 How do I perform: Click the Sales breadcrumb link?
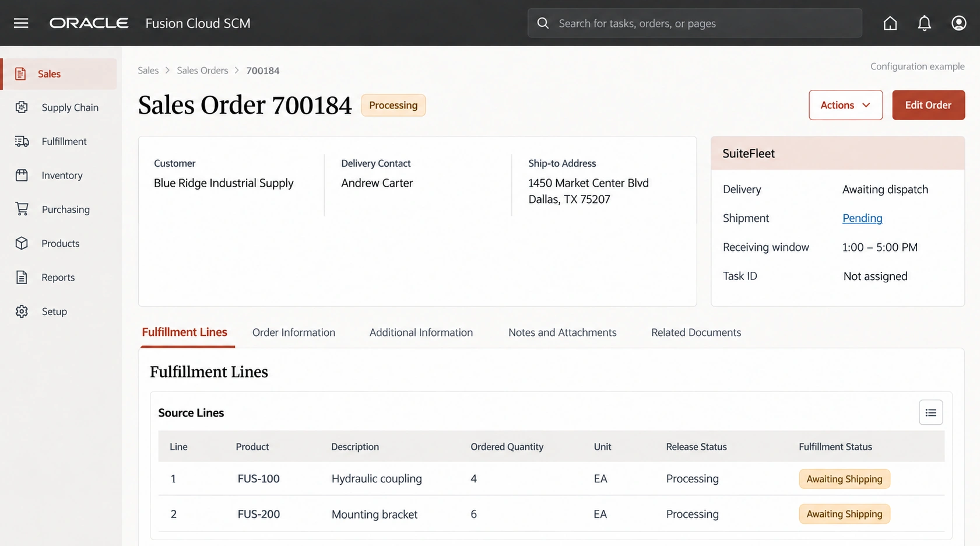tap(148, 71)
